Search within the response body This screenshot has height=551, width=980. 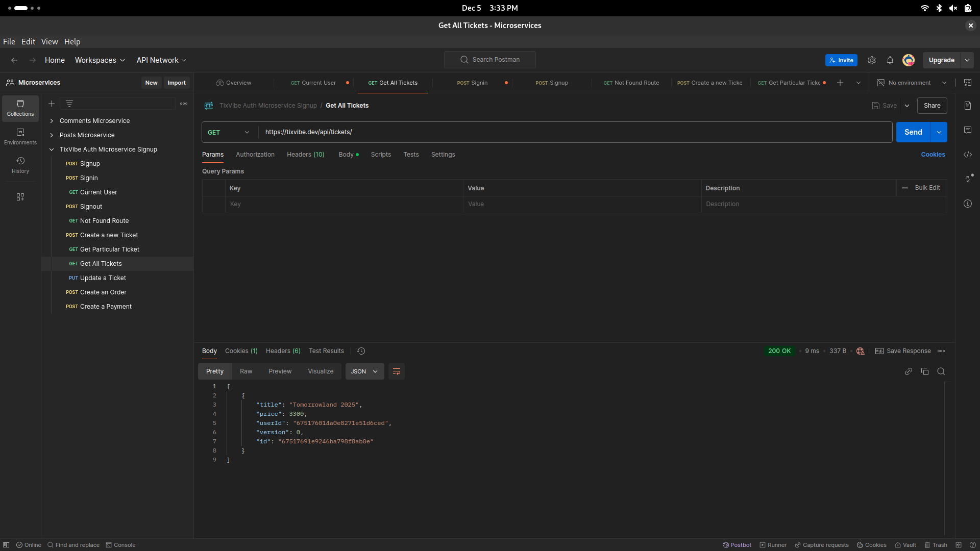[x=941, y=371]
